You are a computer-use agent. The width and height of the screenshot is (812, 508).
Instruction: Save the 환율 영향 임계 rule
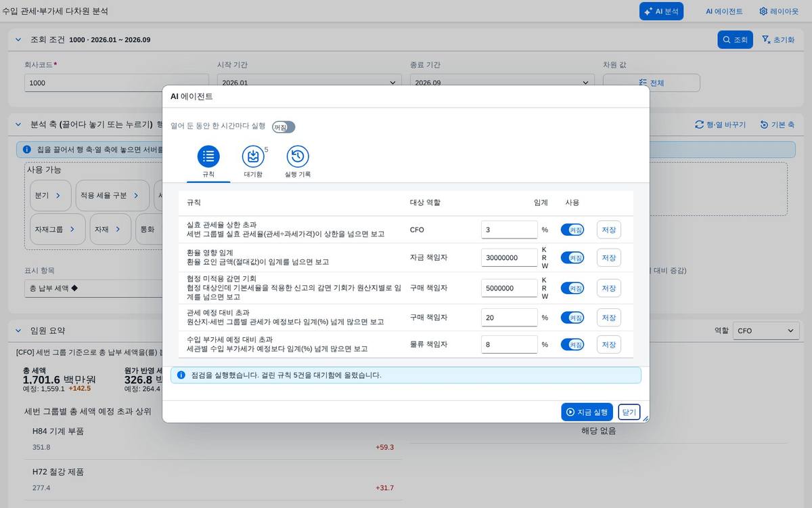click(x=609, y=257)
